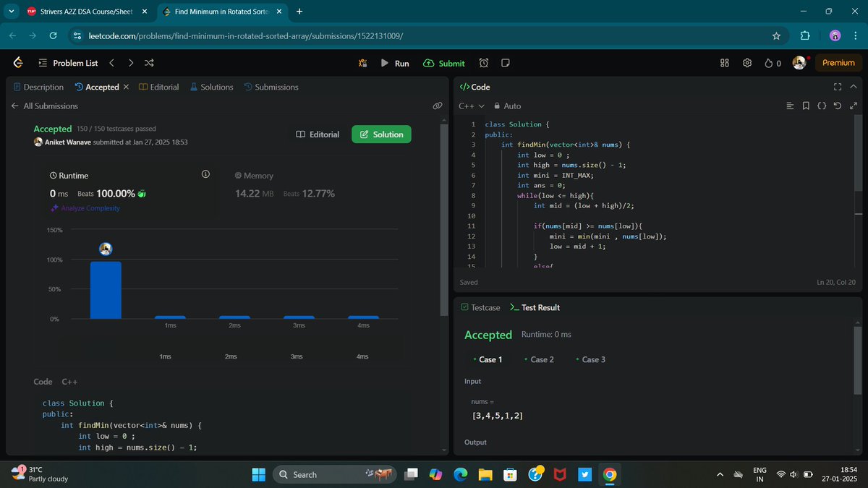The image size is (868, 488).
Task: Submit the solution
Action: [x=444, y=63]
